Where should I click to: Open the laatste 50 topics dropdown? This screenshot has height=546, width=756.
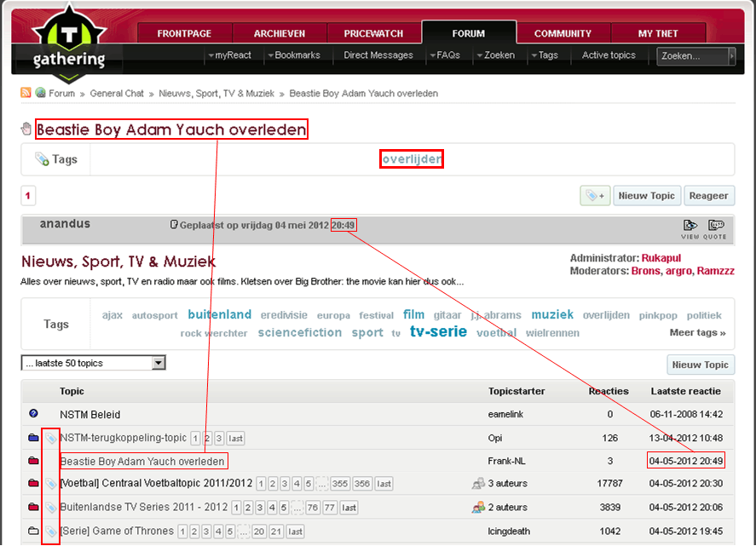(94, 363)
